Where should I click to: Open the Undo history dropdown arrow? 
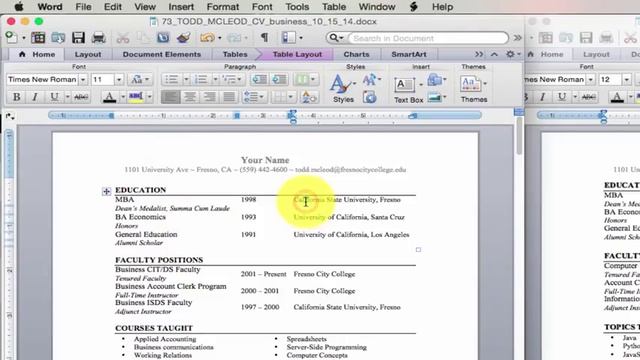click(220, 38)
